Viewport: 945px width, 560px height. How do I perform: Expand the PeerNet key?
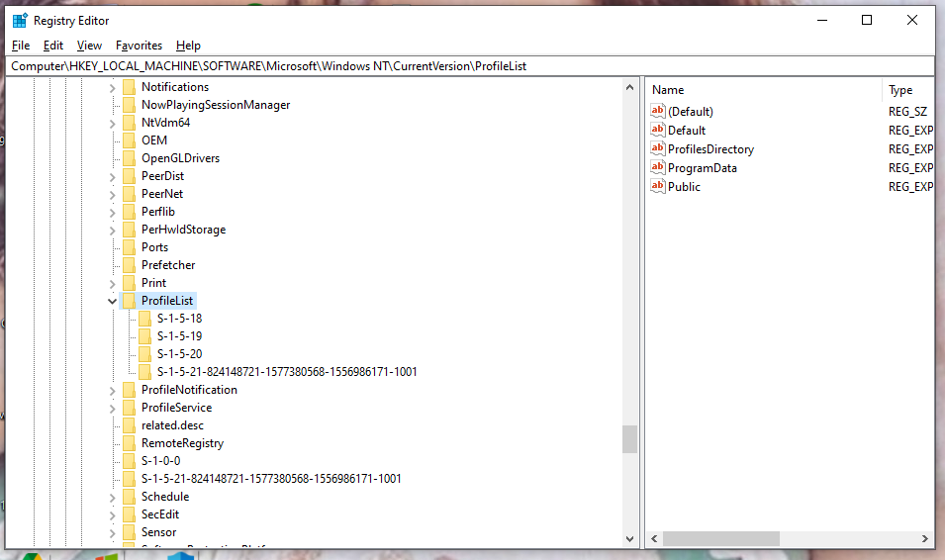(112, 195)
